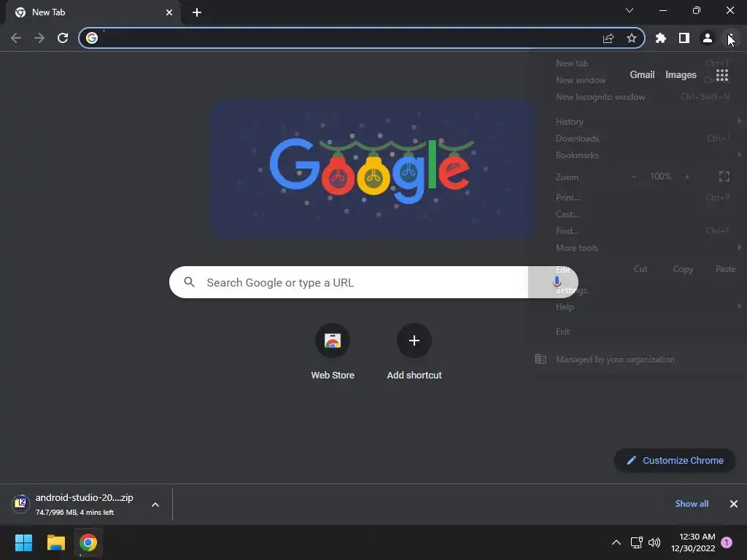Open tab search dropdown chevron
747x560 pixels.
(x=630, y=10)
